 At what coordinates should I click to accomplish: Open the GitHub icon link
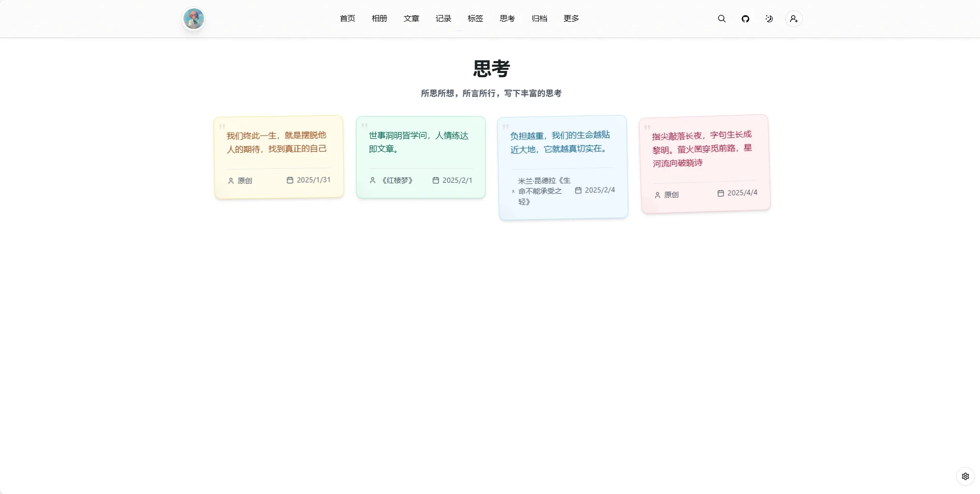pos(745,19)
